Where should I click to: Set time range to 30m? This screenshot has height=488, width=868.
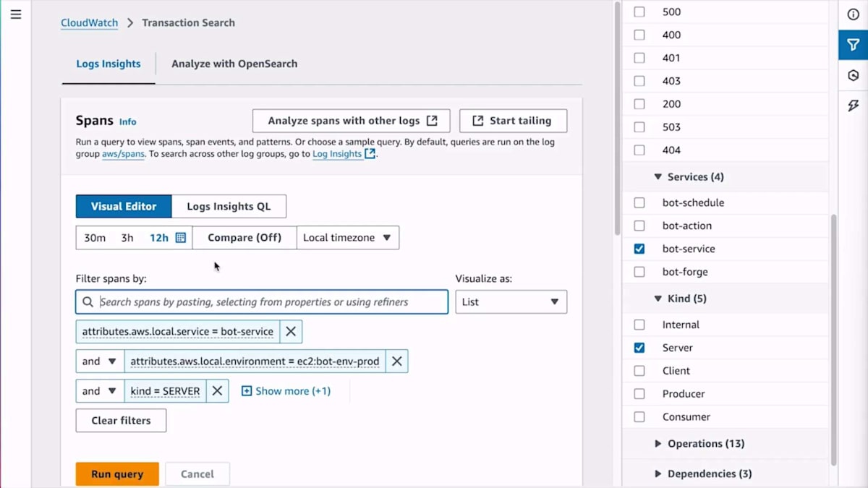pos(95,238)
